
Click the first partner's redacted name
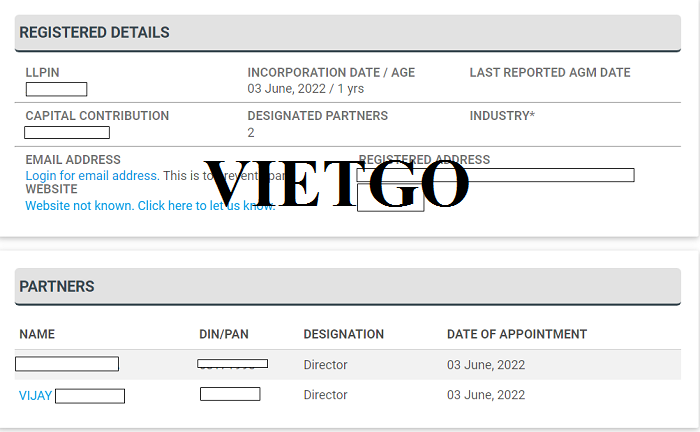click(x=67, y=364)
